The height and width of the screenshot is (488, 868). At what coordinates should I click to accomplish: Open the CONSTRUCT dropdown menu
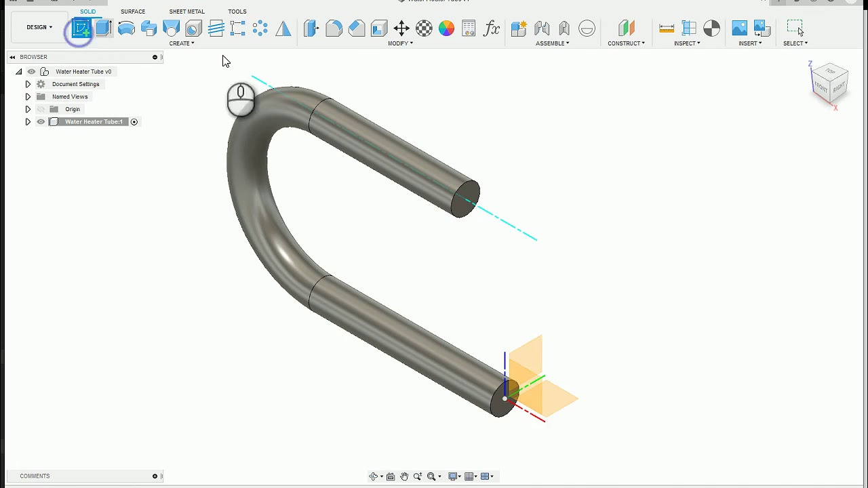tap(626, 43)
